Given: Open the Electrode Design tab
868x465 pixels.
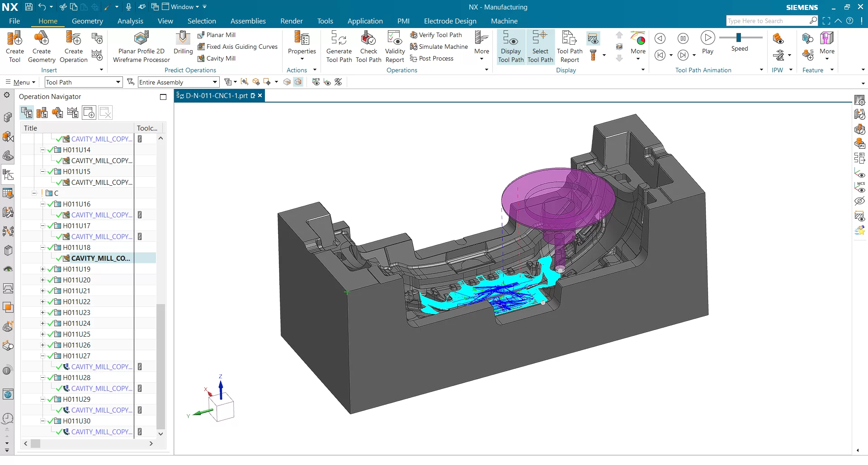Looking at the screenshot, I should point(450,21).
